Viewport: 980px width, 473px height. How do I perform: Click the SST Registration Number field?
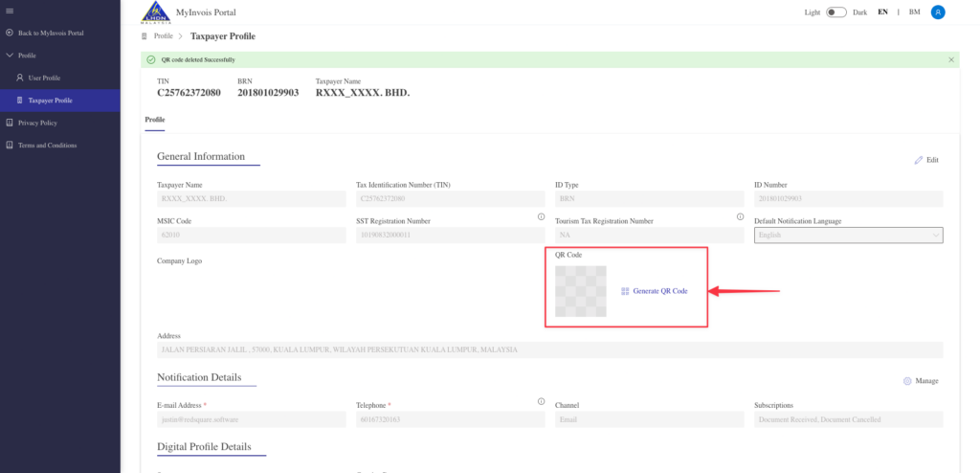(x=450, y=236)
